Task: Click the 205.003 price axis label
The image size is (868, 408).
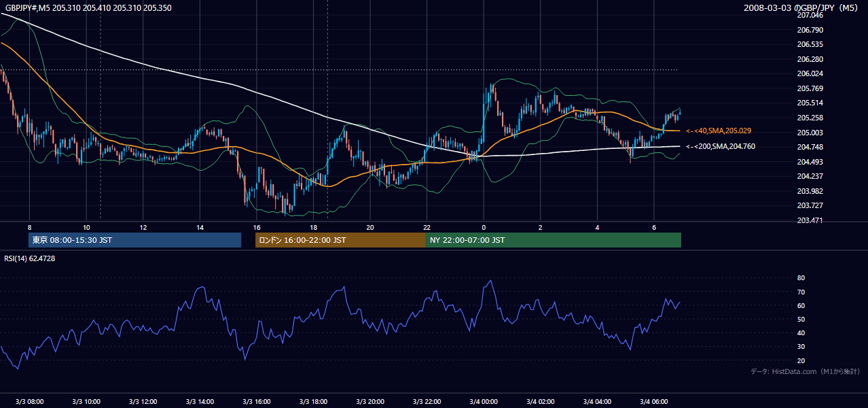Action: 810,133
